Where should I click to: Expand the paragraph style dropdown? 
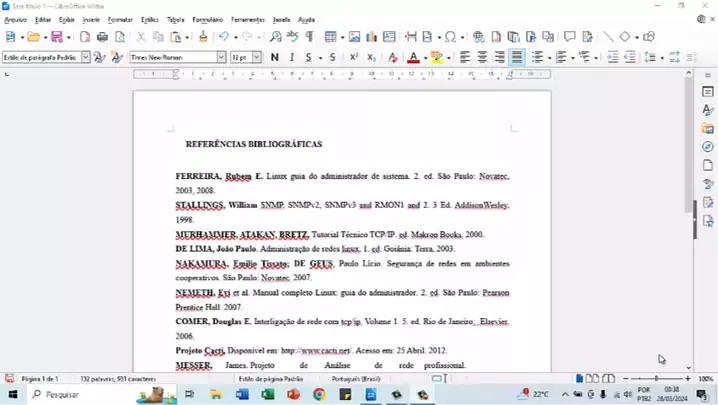click(86, 58)
